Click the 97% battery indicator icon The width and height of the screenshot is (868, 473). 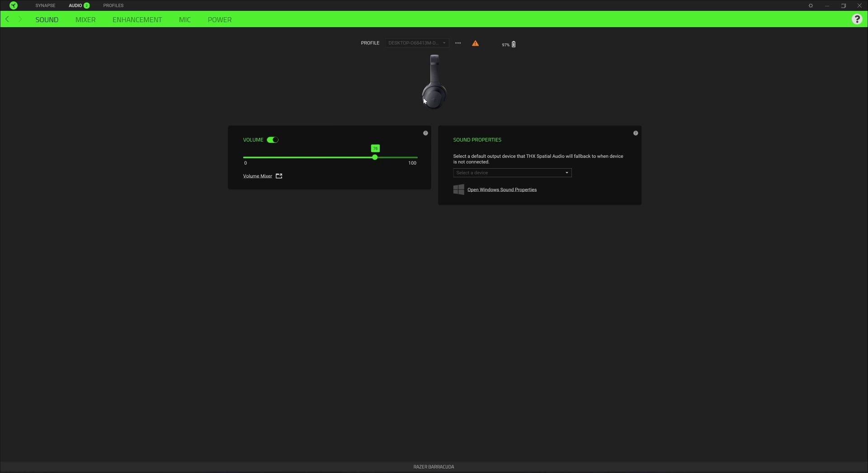[514, 44]
